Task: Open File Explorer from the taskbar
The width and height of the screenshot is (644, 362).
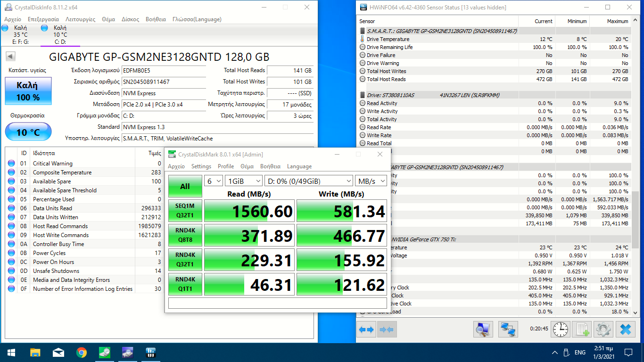Action: click(35, 352)
